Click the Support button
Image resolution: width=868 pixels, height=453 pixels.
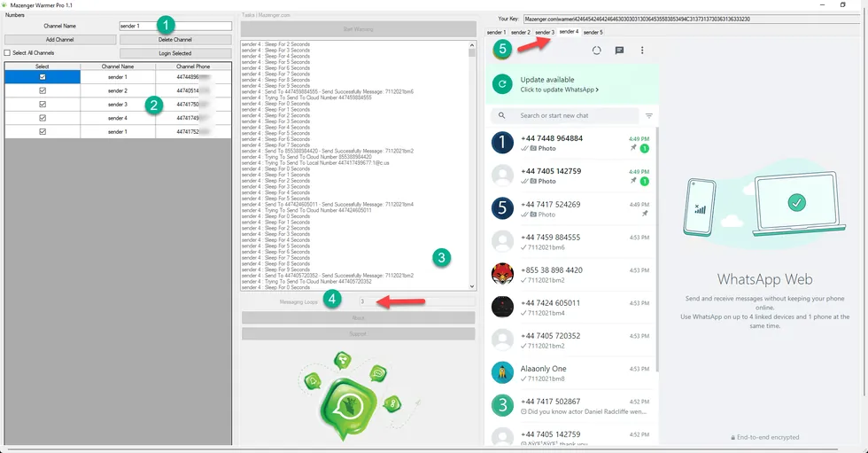358,334
